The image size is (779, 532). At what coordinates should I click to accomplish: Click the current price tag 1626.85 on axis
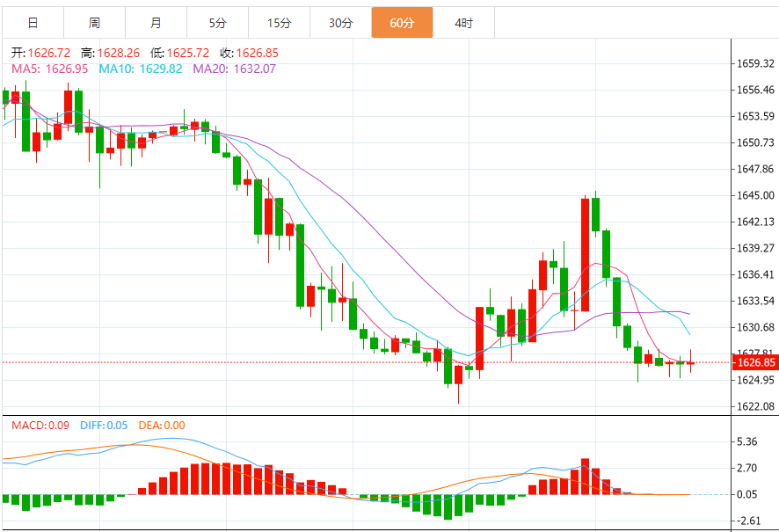pyautogui.click(x=755, y=362)
